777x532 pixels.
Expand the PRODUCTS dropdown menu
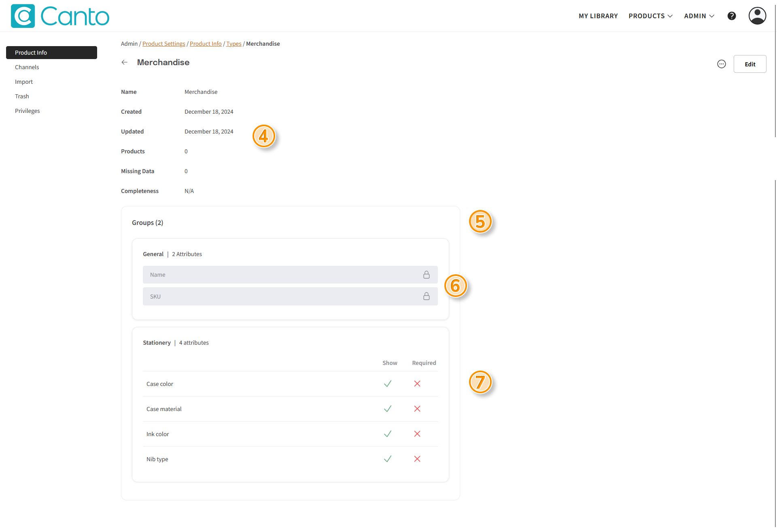(x=650, y=16)
